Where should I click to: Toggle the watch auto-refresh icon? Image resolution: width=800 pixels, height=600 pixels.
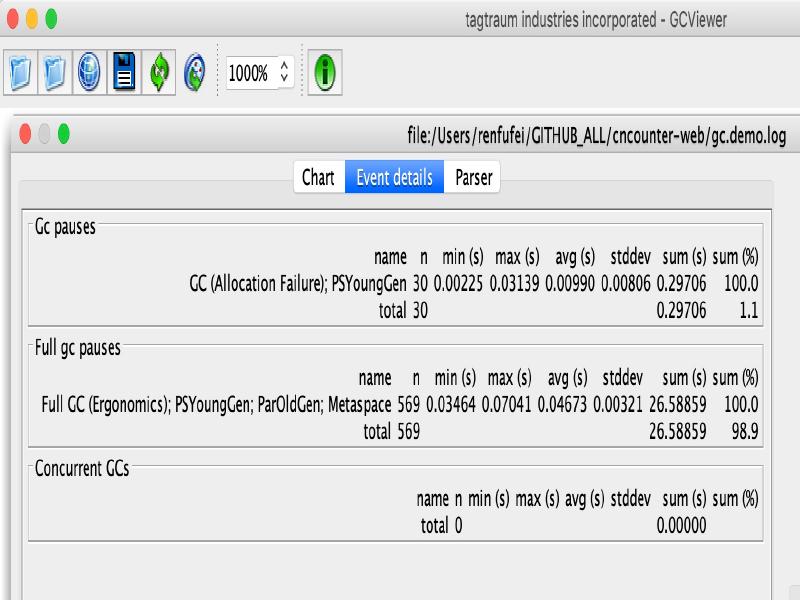[x=194, y=73]
